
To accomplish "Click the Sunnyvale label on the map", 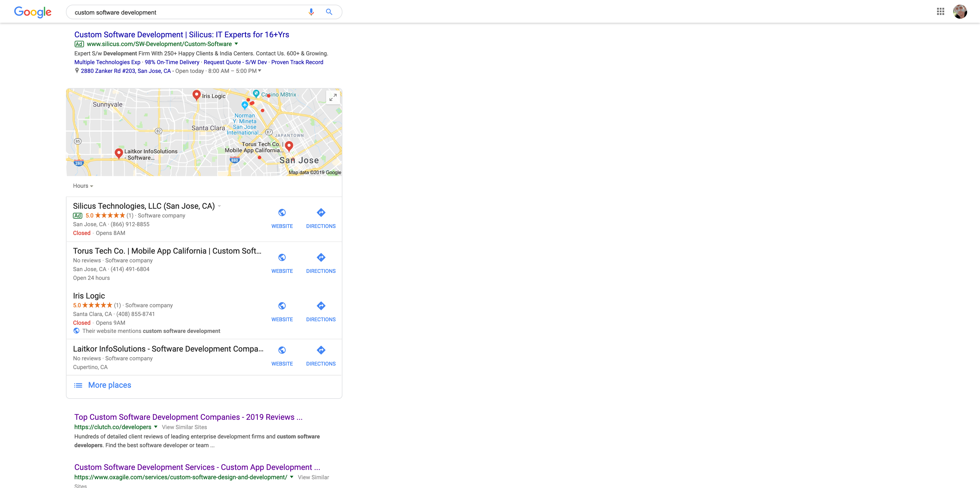I will 108,105.
